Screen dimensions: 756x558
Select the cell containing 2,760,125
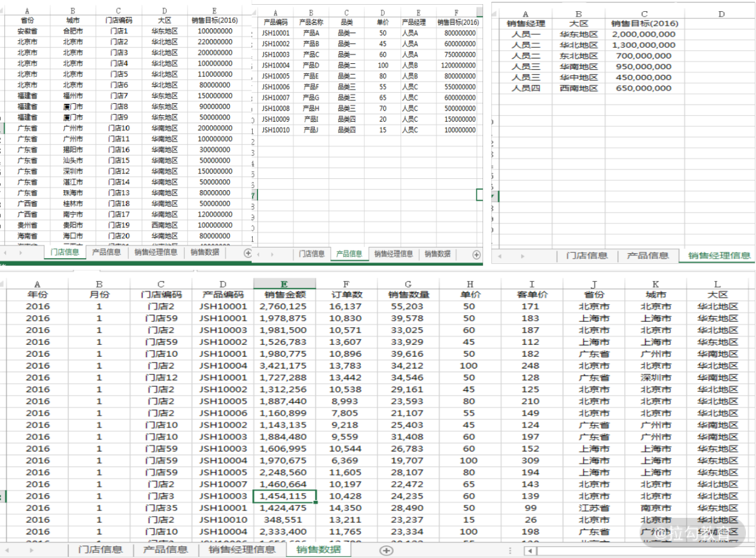[x=285, y=306]
